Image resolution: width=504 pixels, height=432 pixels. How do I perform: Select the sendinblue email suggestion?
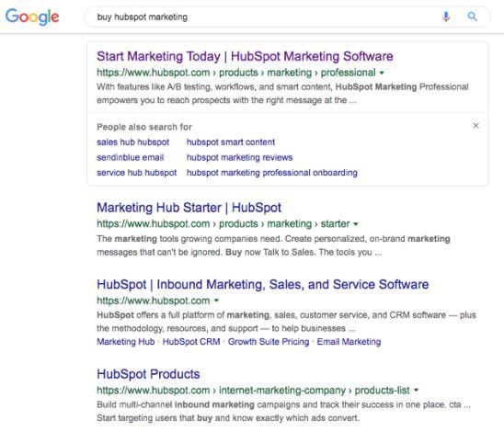click(x=131, y=158)
